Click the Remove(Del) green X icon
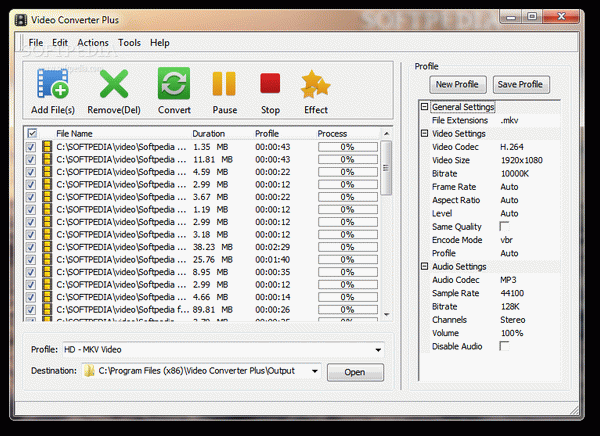The width and height of the screenshot is (600, 436). click(x=114, y=84)
